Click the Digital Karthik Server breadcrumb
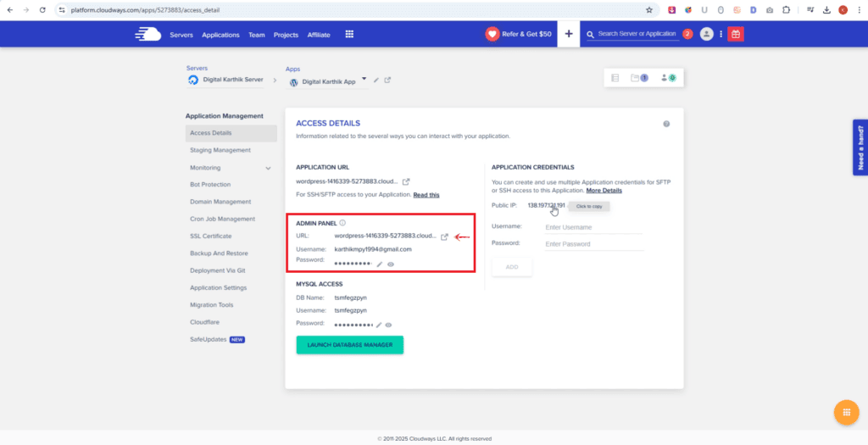 tap(233, 80)
